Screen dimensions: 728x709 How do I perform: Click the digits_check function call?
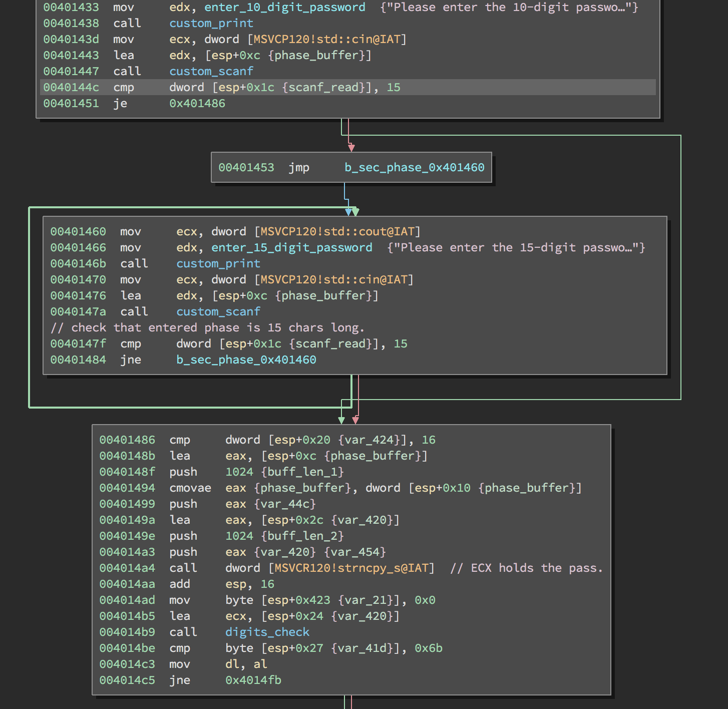(267, 632)
